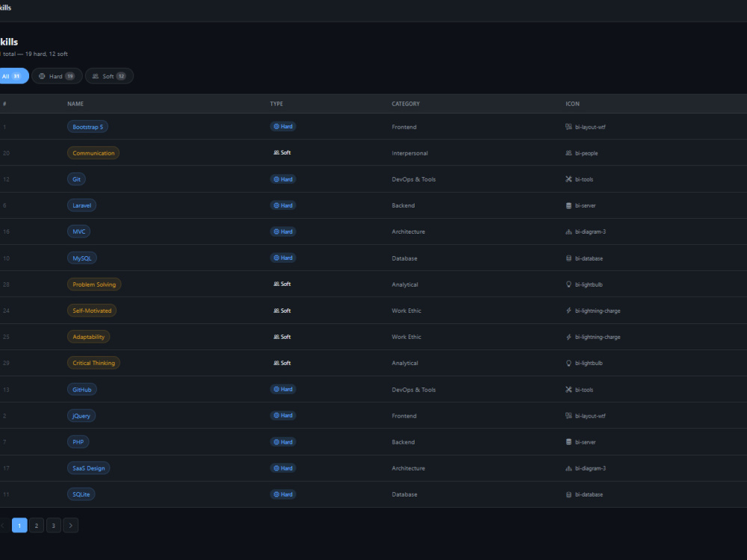Open the MVC skill badge

point(78,231)
